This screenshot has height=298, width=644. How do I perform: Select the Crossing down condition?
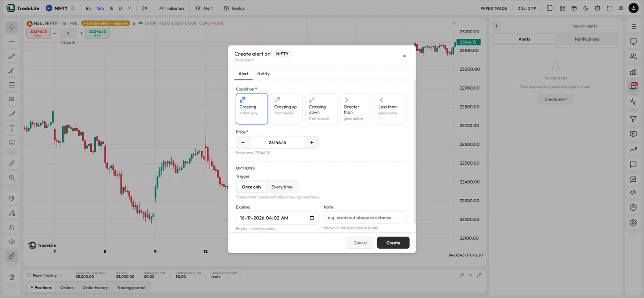tap(321, 109)
